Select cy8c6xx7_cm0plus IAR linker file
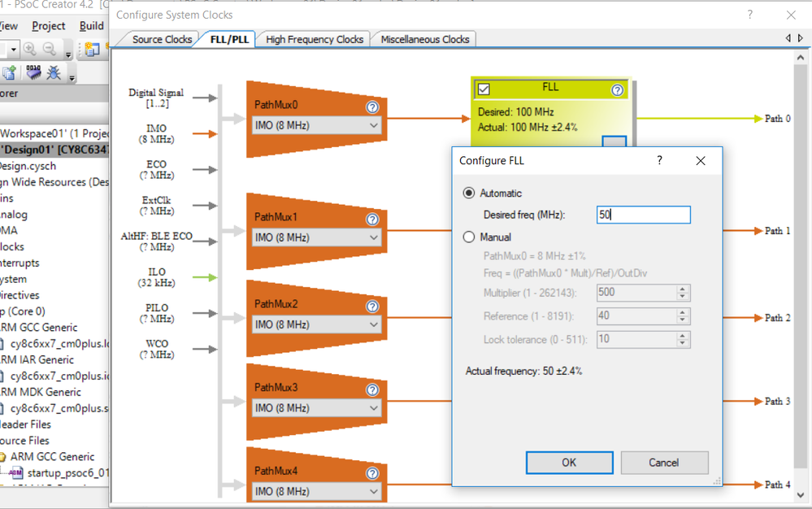812x509 pixels. (59, 376)
